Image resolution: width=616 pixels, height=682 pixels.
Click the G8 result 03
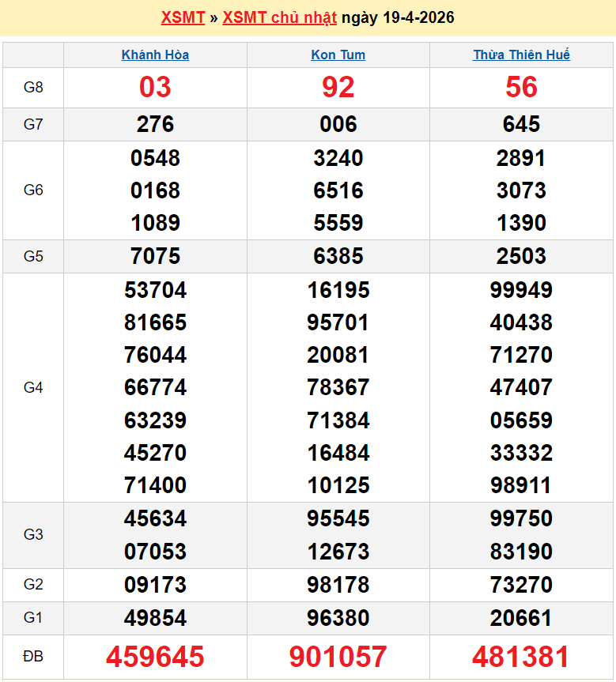point(155,87)
